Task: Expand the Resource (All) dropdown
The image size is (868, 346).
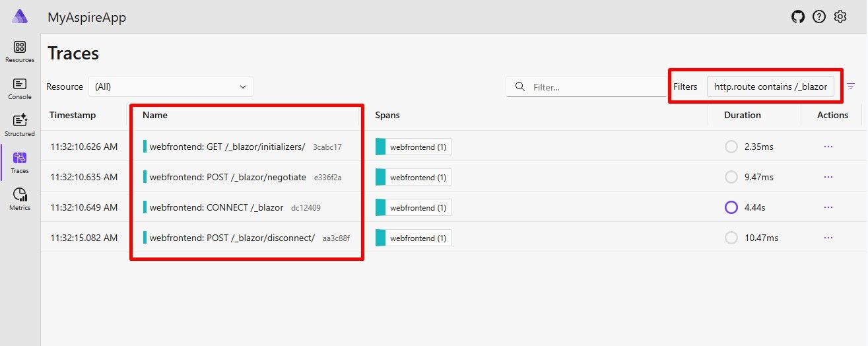Action: click(170, 86)
